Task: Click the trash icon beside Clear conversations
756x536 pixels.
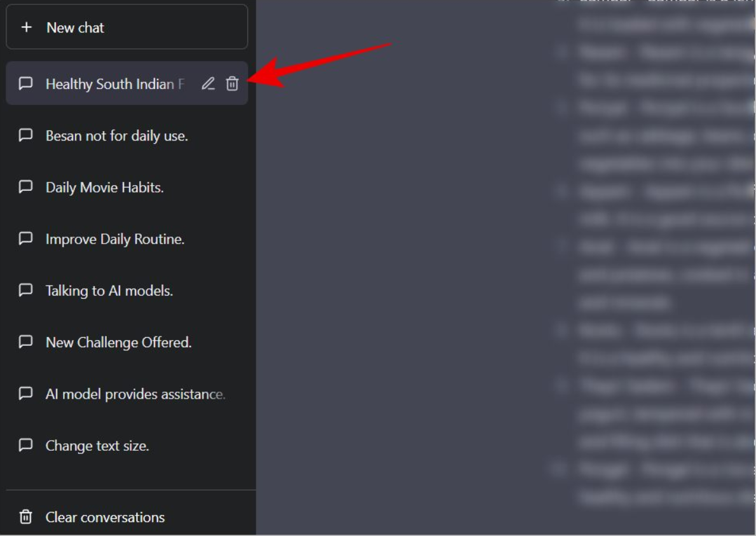Action: [26, 517]
